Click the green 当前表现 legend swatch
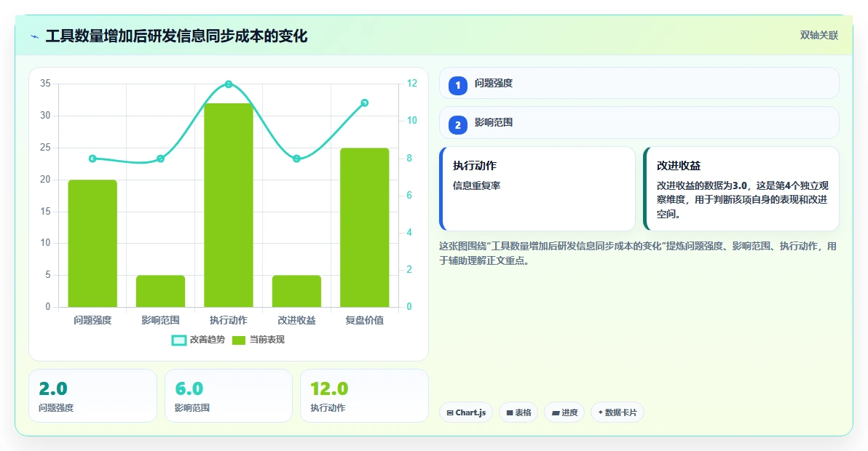 239,340
